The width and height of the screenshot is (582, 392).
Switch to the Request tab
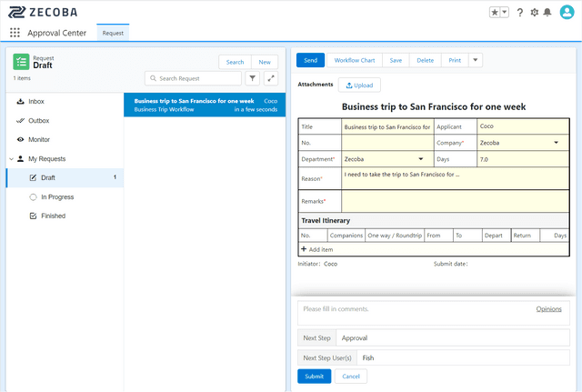[x=114, y=33]
